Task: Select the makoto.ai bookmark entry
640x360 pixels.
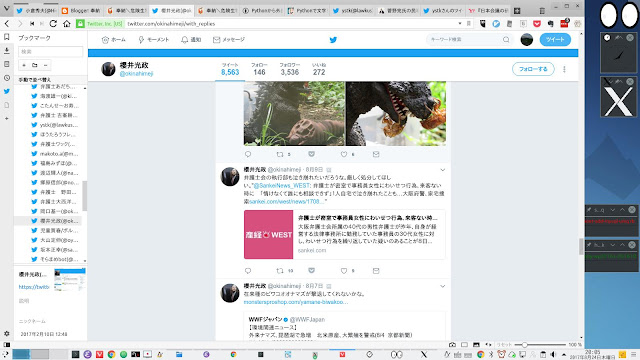Action: pyautogui.click(x=55, y=154)
